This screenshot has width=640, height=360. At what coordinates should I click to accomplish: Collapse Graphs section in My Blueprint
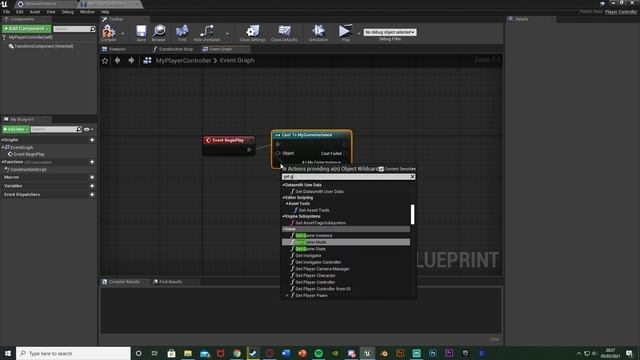(3, 140)
